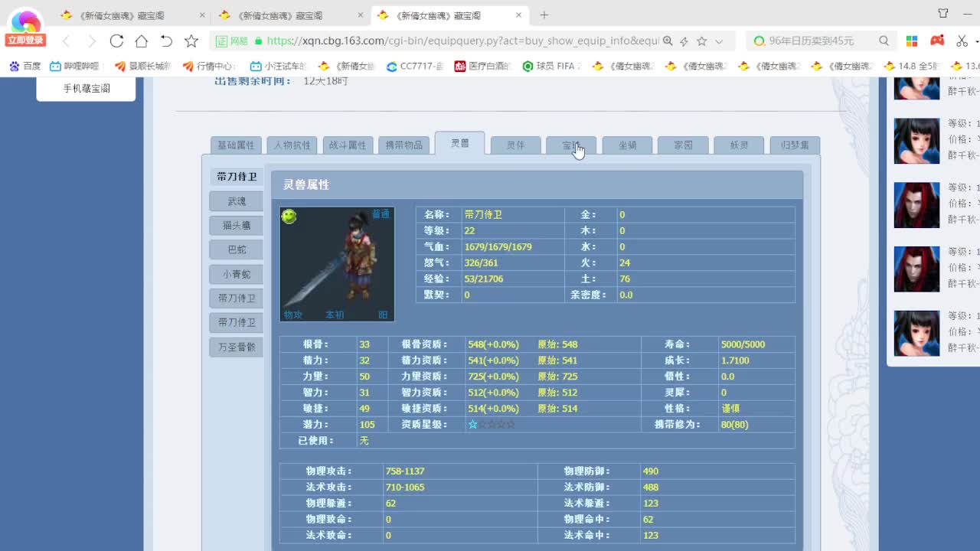Switch to the 战斗属性 tab
The height and width of the screenshot is (551, 980).
348,144
